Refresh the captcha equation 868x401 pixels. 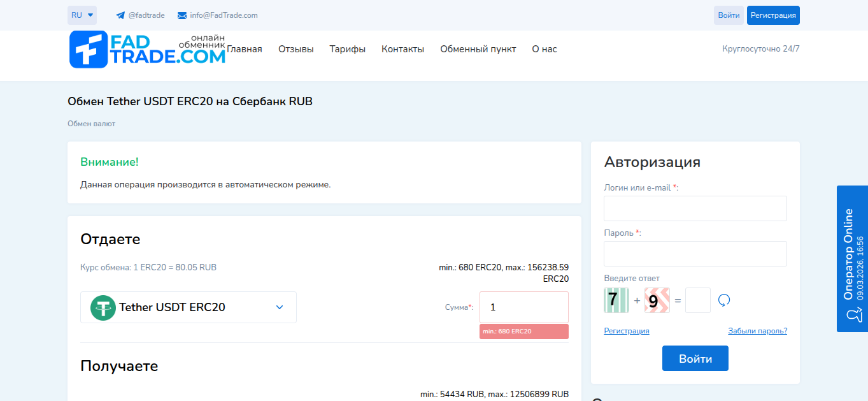[x=724, y=300]
